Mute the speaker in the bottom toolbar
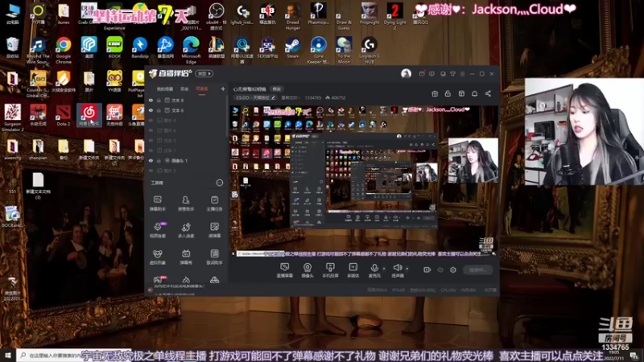The width and height of the screenshot is (644, 362). (397, 270)
